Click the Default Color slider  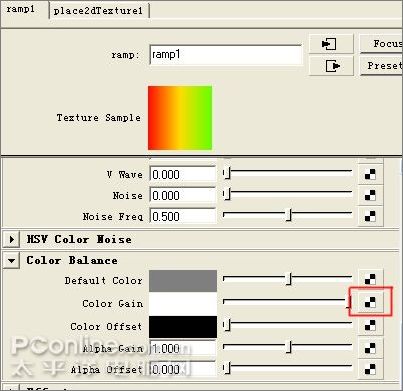[x=287, y=279]
